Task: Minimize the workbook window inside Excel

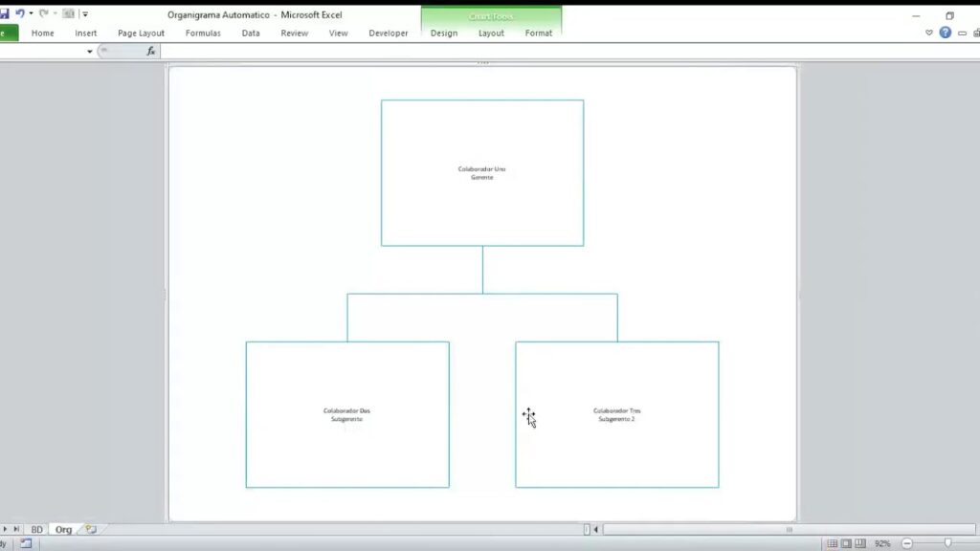Action: click(x=962, y=33)
